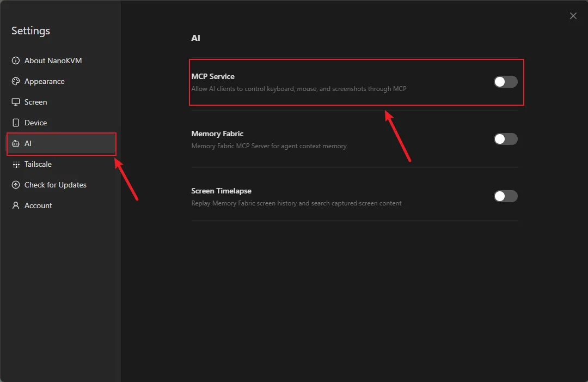
Task: Open the About NanoKVM section
Action: [53, 60]
